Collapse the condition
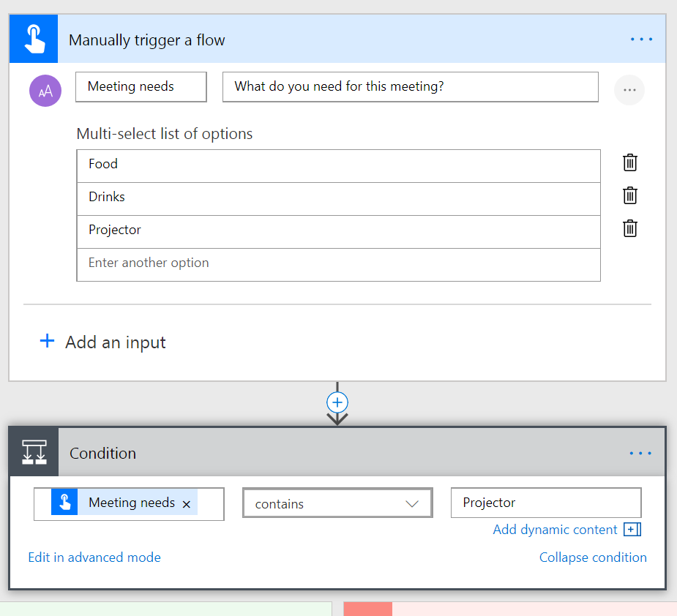 coord(593,557)
